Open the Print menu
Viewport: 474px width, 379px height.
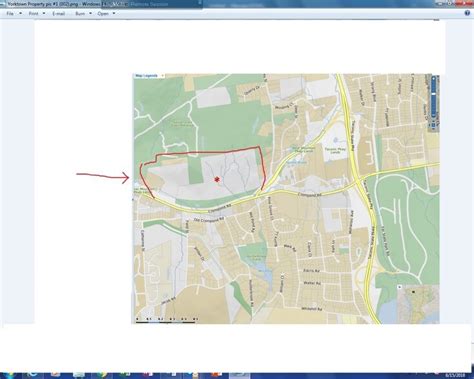coord(34,14)
